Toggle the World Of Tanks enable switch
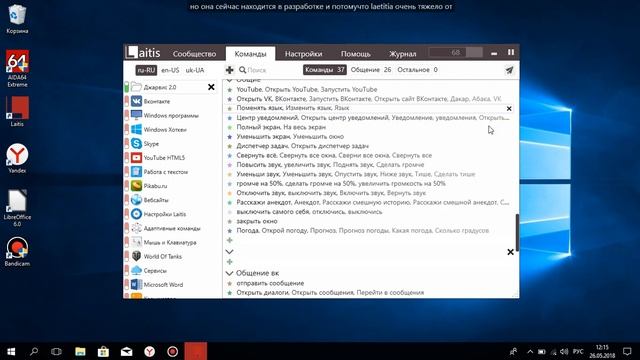 coord(127,256)
